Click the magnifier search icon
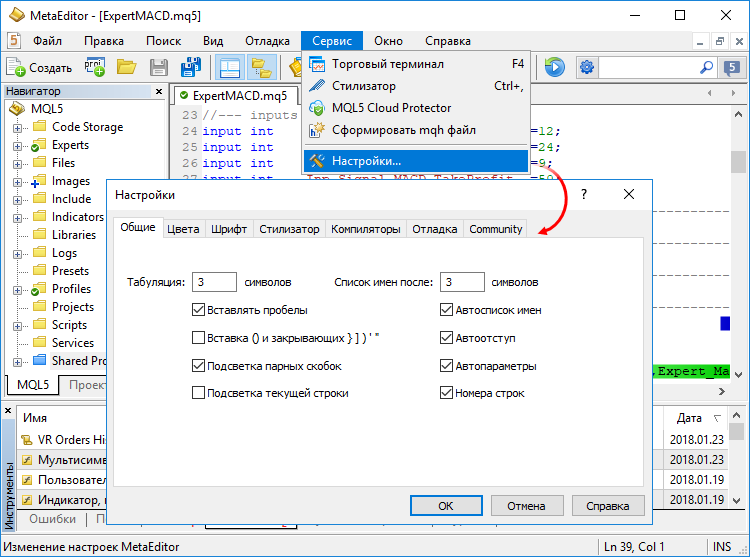This screenshot has width=750, height=557. click(706, 67)
